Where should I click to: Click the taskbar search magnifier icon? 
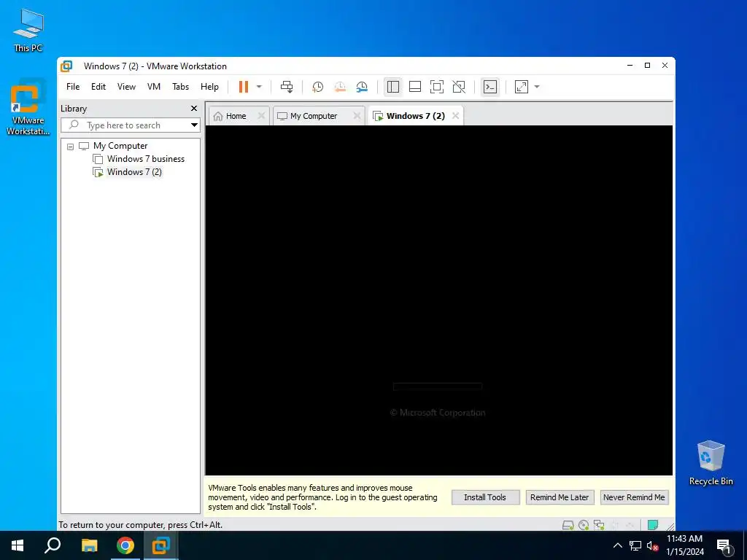click(x=53, y=545)
